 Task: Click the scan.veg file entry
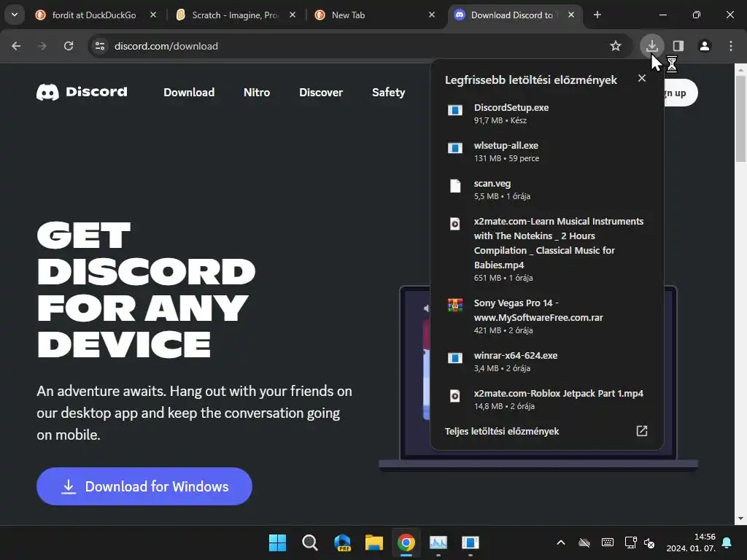tap(547, 190)
